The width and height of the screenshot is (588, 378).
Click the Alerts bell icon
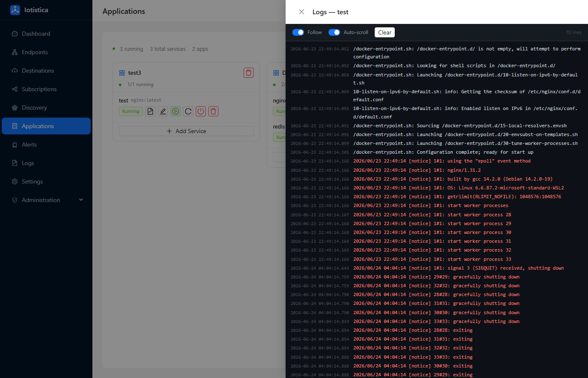point(15,144)
